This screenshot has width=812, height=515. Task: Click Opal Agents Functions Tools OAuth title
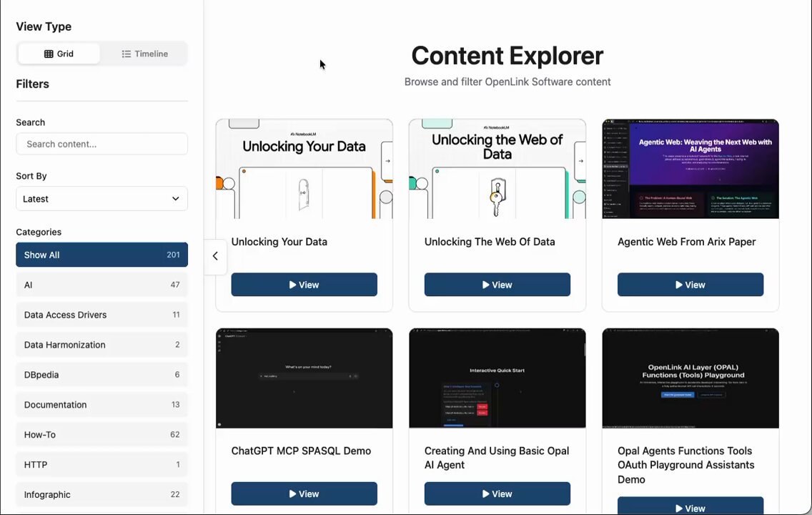(685, 465)
